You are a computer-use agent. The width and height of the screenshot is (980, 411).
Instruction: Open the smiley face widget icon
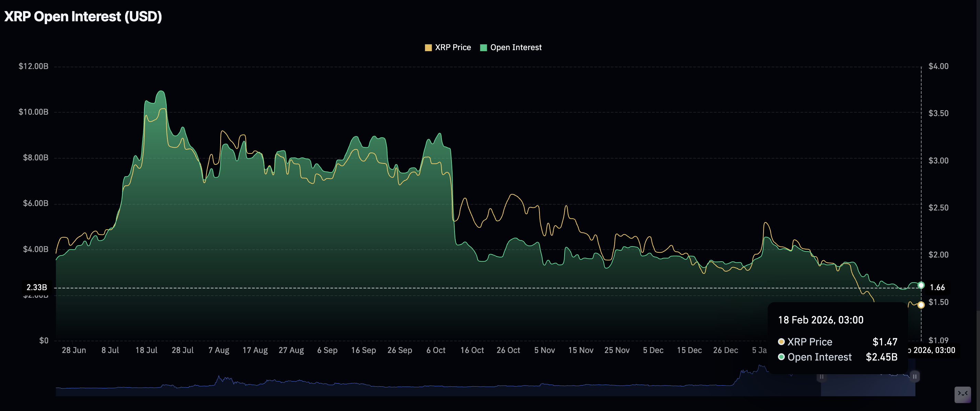pos(962,394)
